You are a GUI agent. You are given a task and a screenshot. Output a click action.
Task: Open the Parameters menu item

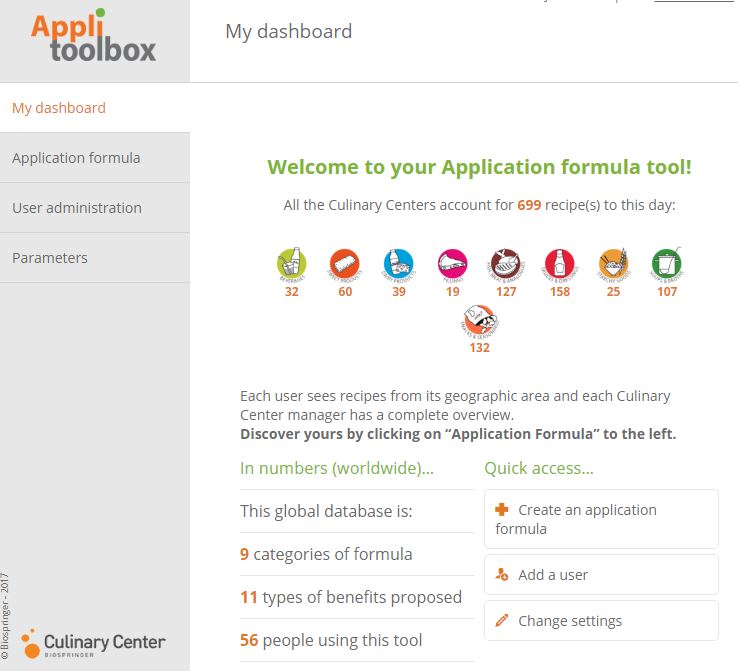95,258
